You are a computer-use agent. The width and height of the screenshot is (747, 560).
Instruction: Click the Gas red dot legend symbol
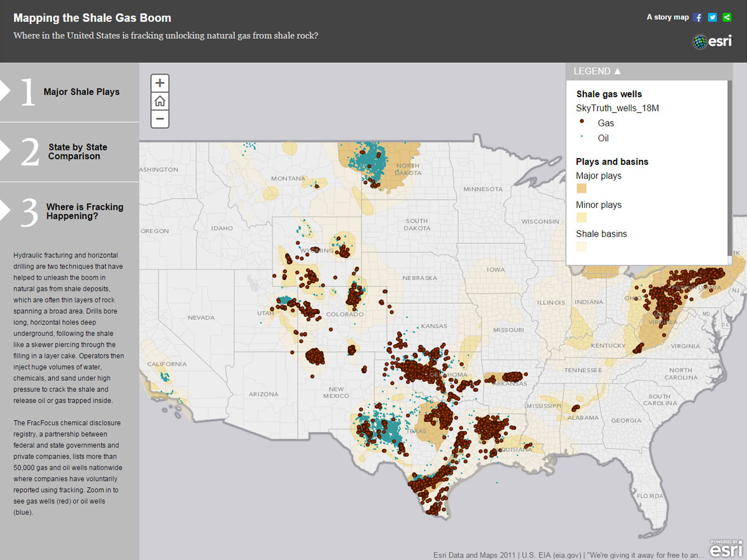(581, 123)
